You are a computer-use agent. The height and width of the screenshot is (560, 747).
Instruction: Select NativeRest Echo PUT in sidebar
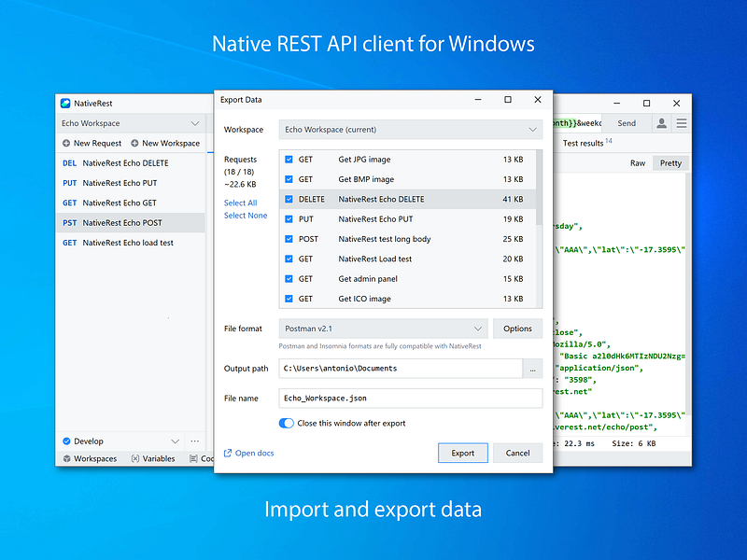coord(131,183)
